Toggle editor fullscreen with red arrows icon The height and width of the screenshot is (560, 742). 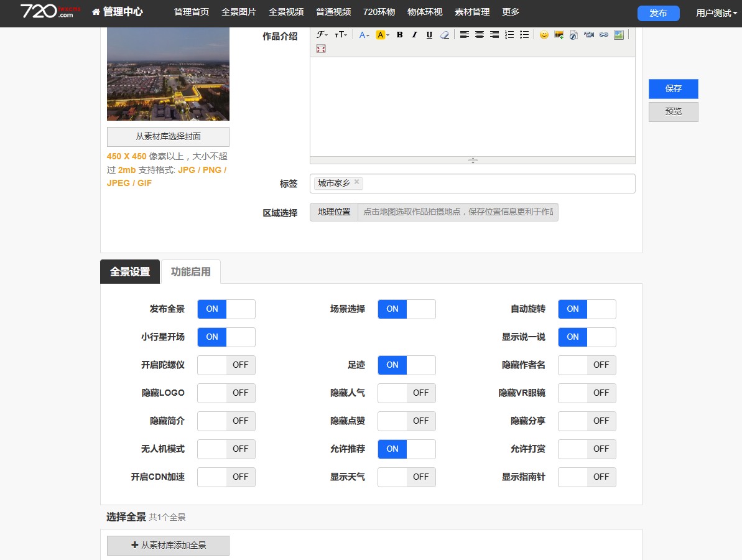coord(321,49)
